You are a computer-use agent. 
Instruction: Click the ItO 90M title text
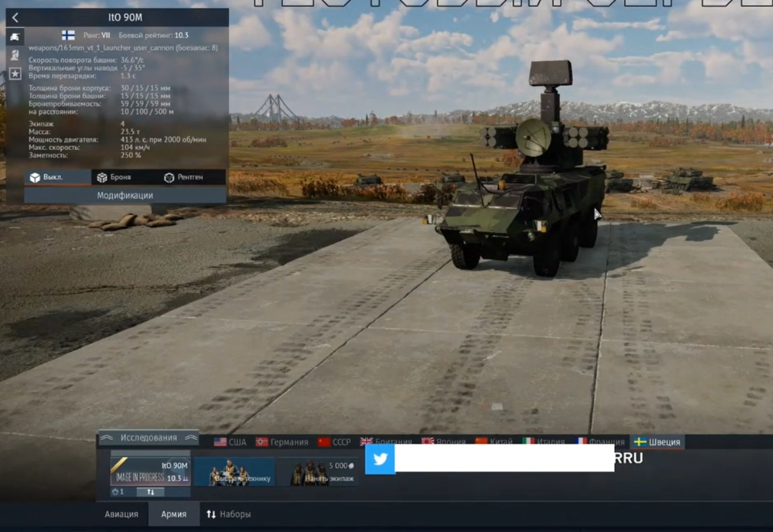125,17
